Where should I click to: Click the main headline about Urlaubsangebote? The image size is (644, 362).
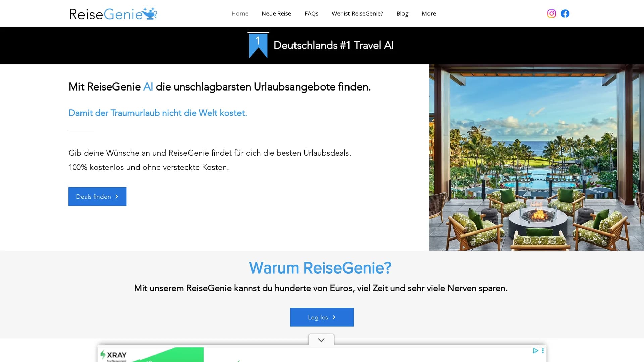(220, 87)
